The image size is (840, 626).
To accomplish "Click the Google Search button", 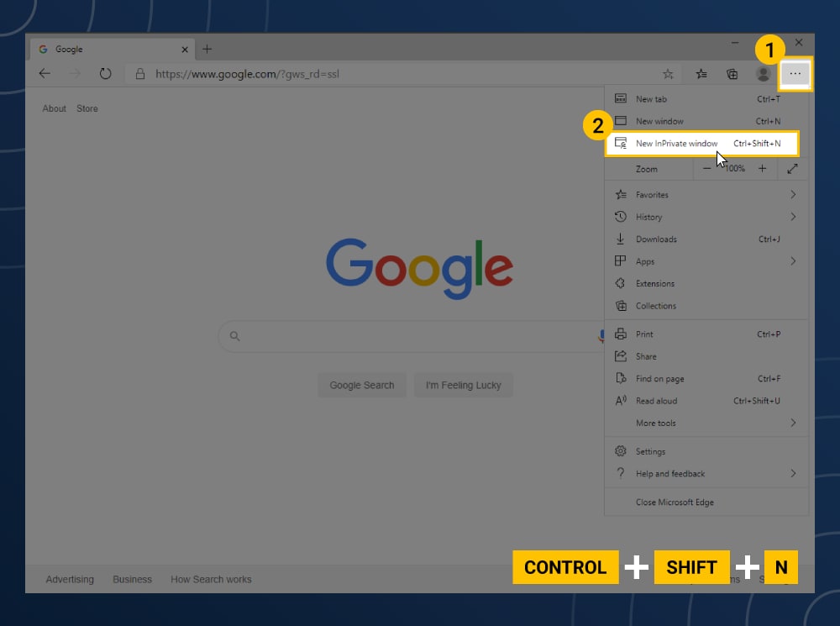I will click(x=361, y=385).
